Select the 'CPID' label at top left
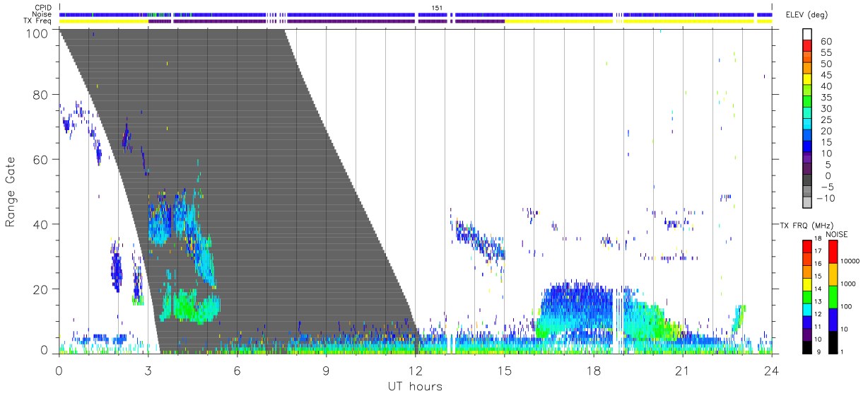Screen dimensions: 868x401 42,8
